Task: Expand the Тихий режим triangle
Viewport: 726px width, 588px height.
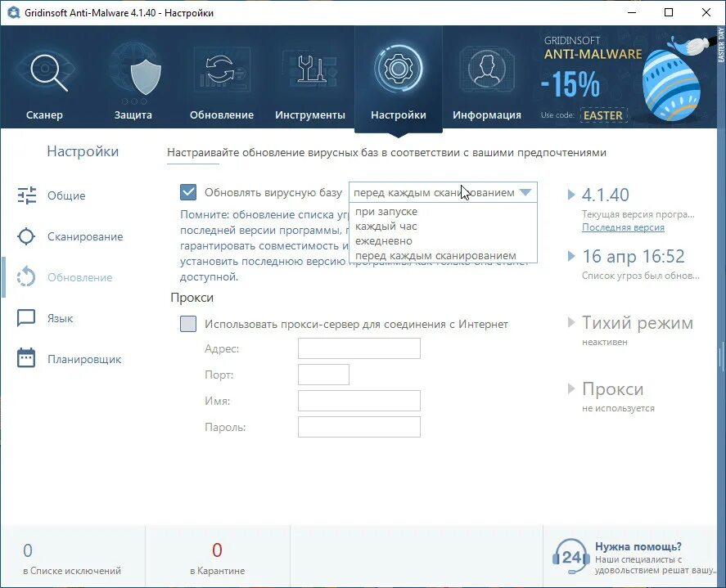Action: (x=572, y=322)
